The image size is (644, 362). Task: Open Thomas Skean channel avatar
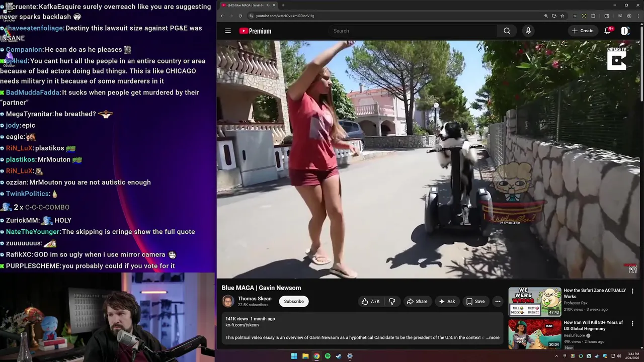[x=228, y=301]
